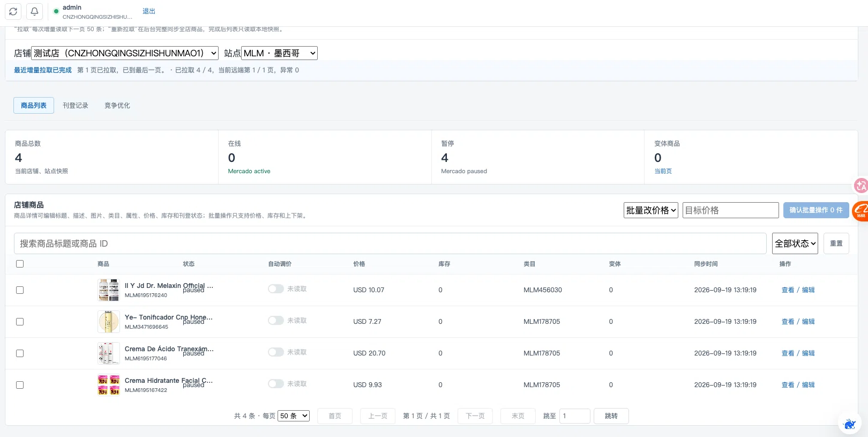This screenshot has height=437, width=868.
Task: Toggle auto-pricing for the USD 7.27 product
Action: (x=276, y=321)
